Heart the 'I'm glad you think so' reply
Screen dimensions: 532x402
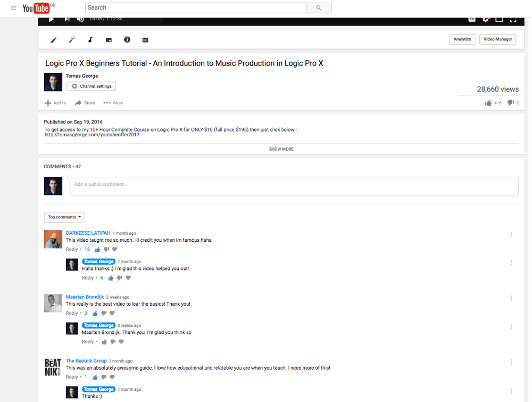point(121,341)
